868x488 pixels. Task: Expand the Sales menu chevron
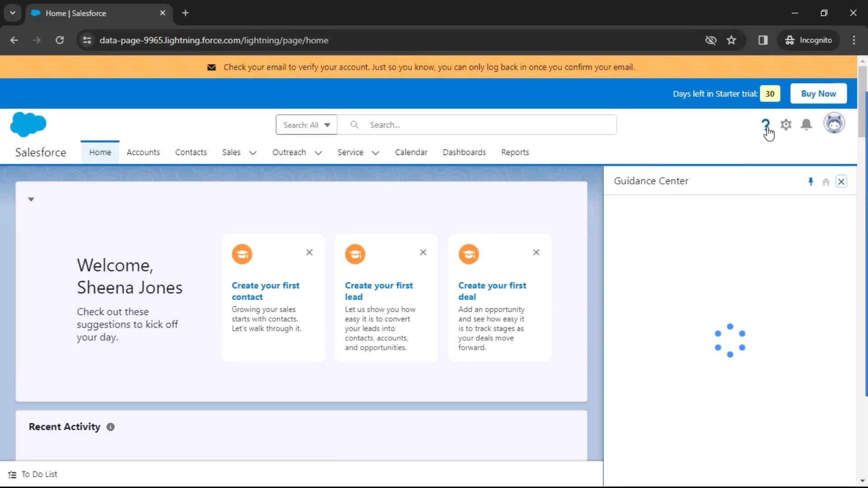[x=253, y=153]
